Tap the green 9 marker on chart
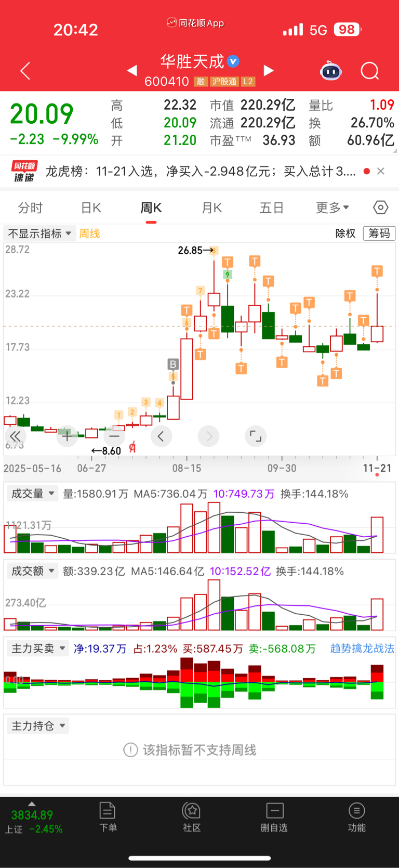 [x=228, y=274]
